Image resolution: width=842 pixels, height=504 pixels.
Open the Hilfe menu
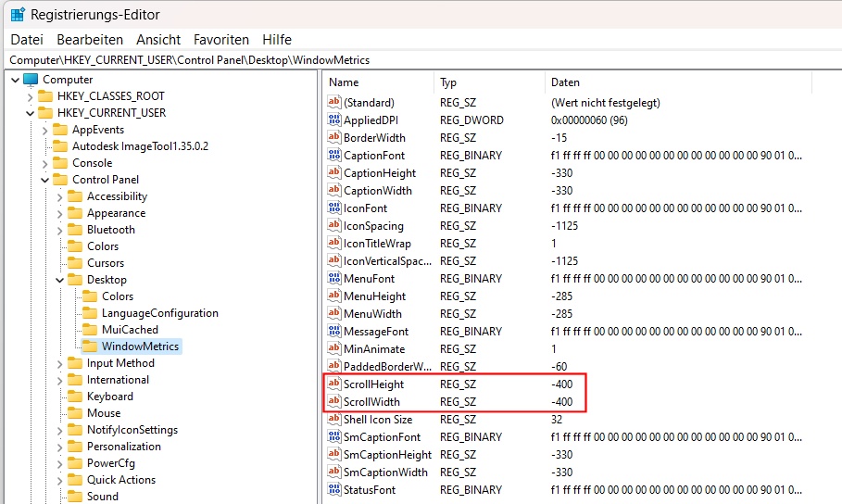coord(277,40)
